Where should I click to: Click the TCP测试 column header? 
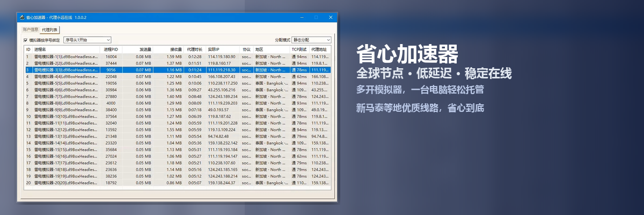[299, 49]
